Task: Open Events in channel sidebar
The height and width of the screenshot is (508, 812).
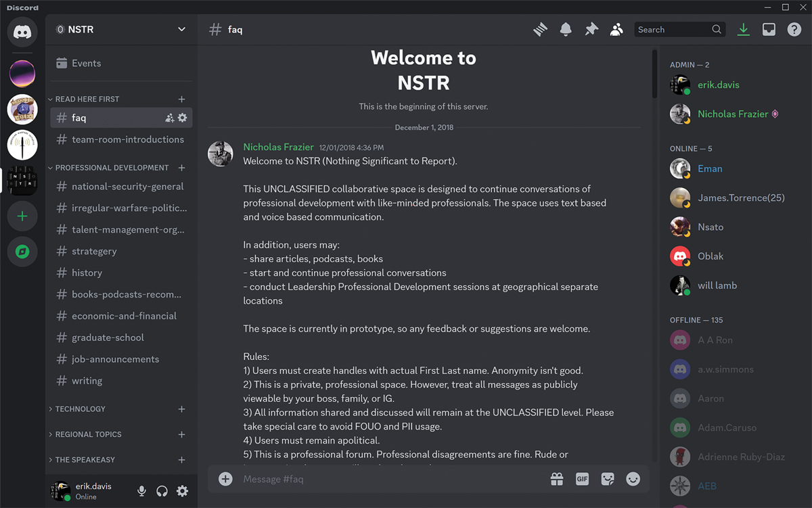Action: (121, 64)
